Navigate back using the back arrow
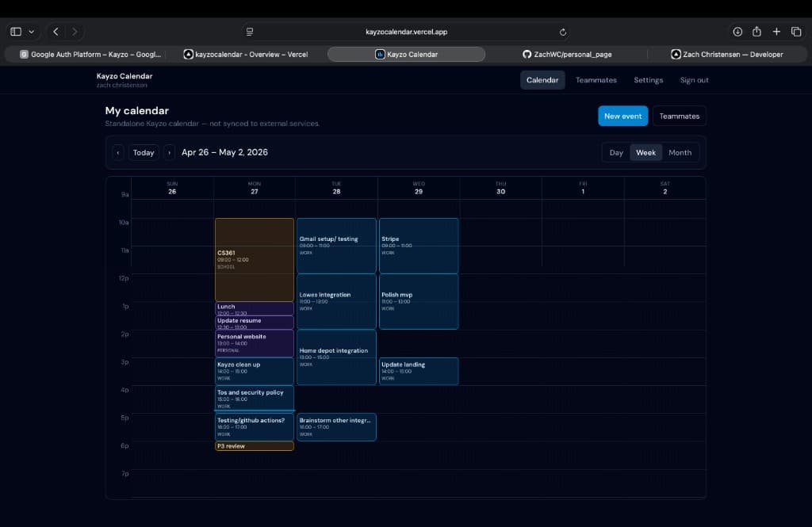Screen dimensions: 812x527 56,31
